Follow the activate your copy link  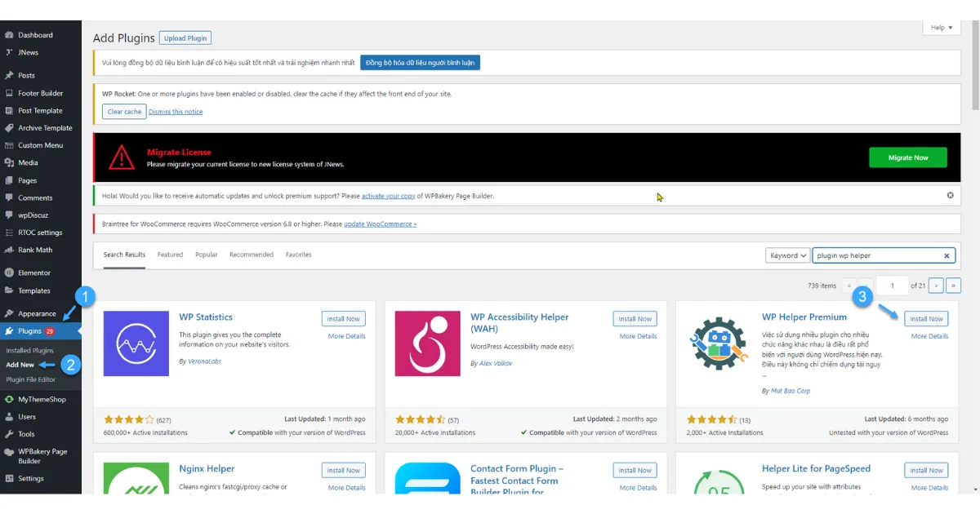pos(389,196)
